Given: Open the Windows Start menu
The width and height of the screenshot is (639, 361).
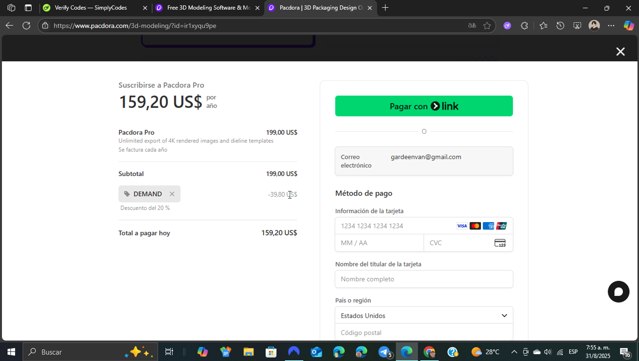Looking at the screenshot, I should [x=11, y=352].
